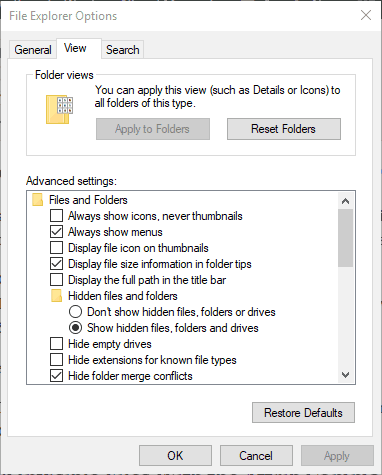The height and width of the screenshot is (475, 382).
Task: Click the advanced settings scroll up arrow
Action: tap(346, 201)
